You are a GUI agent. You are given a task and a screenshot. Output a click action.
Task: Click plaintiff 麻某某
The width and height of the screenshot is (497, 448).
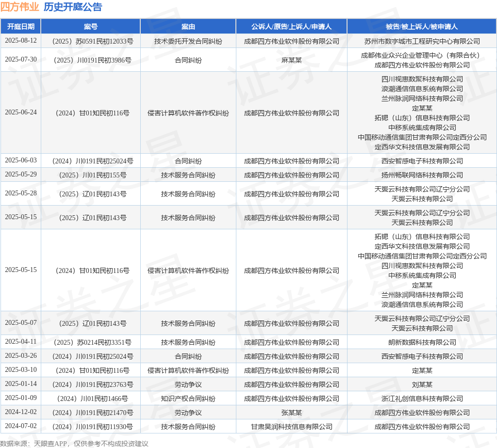click(x=292, y=60)
